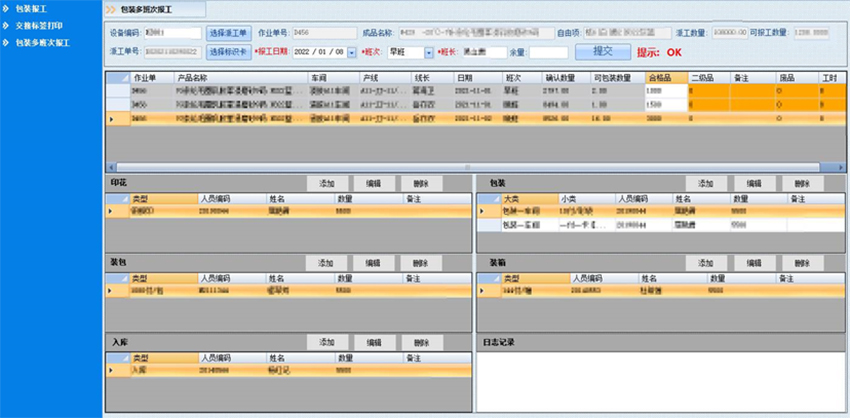Select the first row of the main table

(475, 91)
